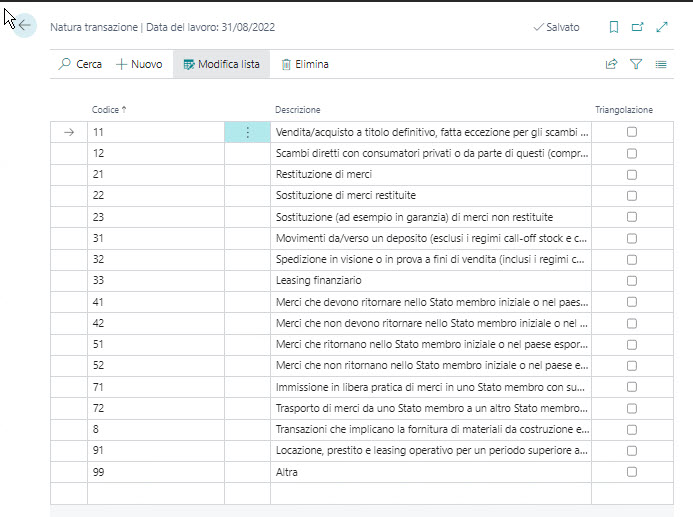Click the list view layout icon
The height and width of the screenshot is (517, 693).
point(661,64)
